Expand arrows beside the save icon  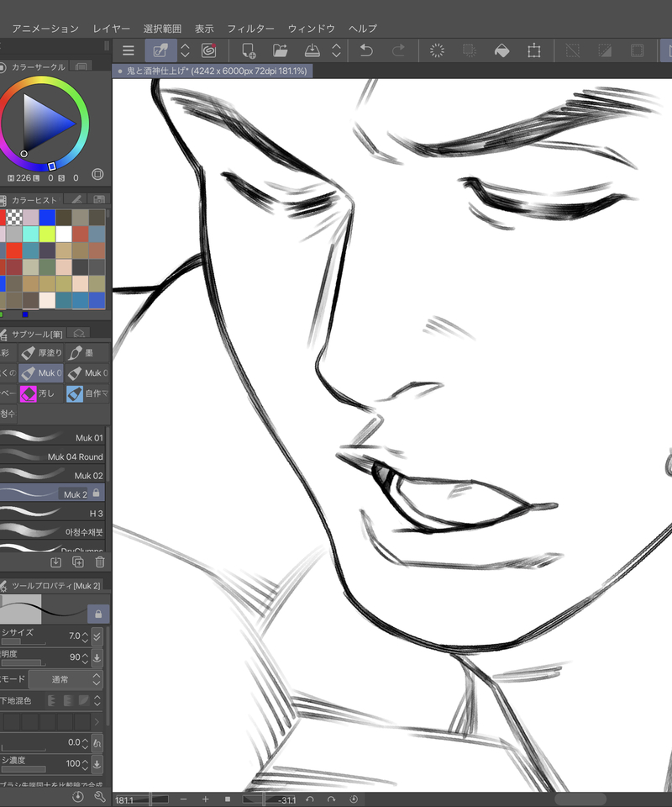[336, 50]
